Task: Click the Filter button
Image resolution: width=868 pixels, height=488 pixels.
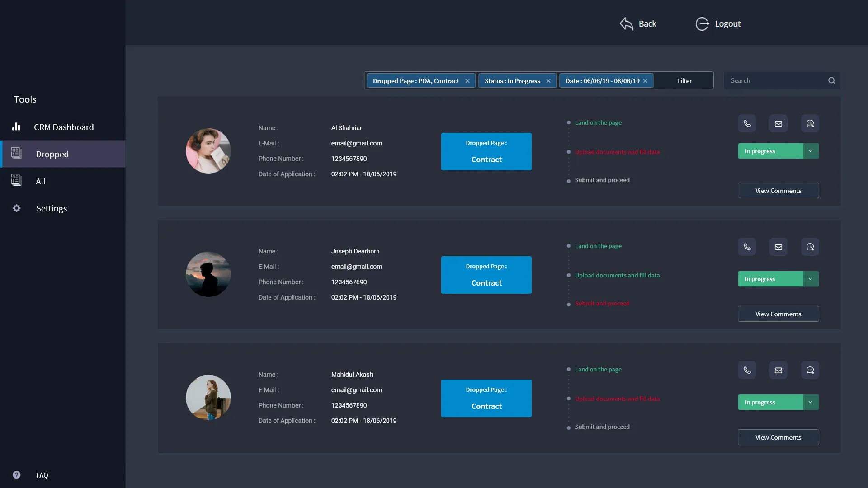Action: pos(684,81)
